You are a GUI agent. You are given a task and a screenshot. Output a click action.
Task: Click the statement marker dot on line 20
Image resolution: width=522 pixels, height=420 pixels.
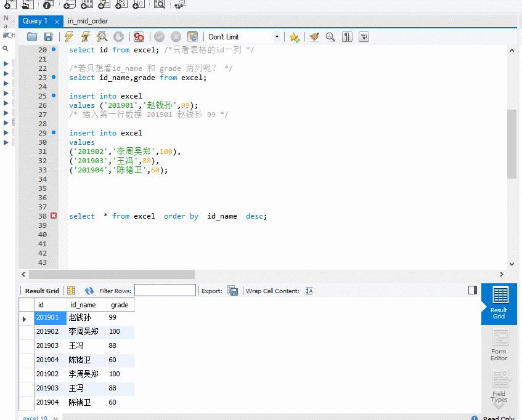click(54, 49)
